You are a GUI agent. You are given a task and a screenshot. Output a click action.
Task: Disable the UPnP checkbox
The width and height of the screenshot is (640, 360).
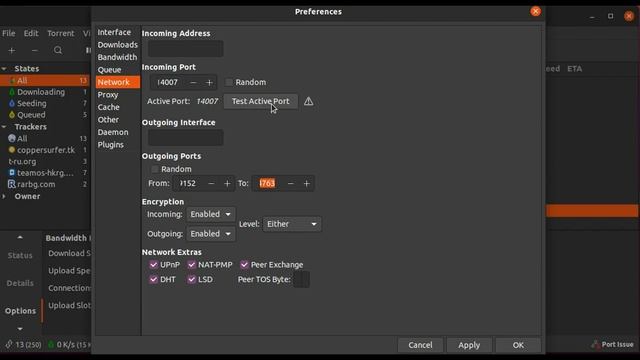(153, 265)
